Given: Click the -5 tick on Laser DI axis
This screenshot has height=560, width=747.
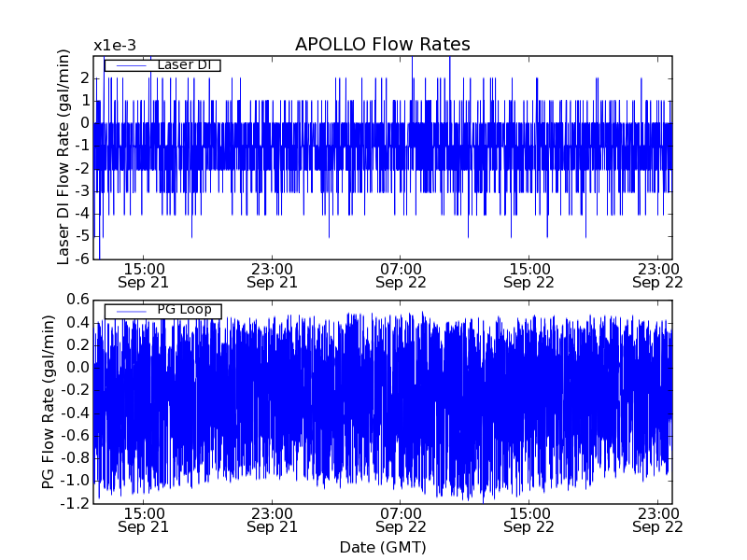Looking at the screenshot, I should [82, 236].
